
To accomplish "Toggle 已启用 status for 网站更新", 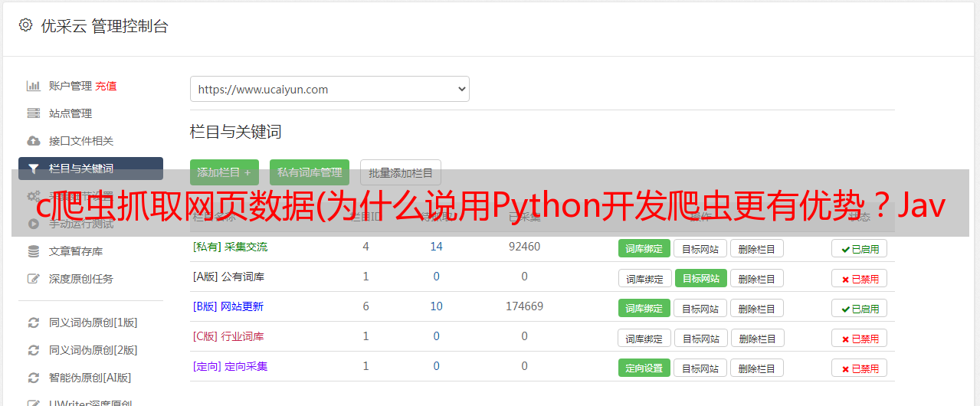I will tap(859, 308).
